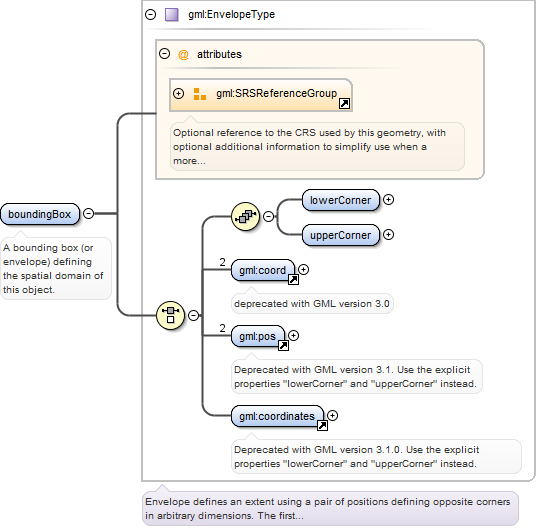Click the boundingBox description 'A bounding box (or envelope)'
The image size is (537, 529).
tap(56, 268)
